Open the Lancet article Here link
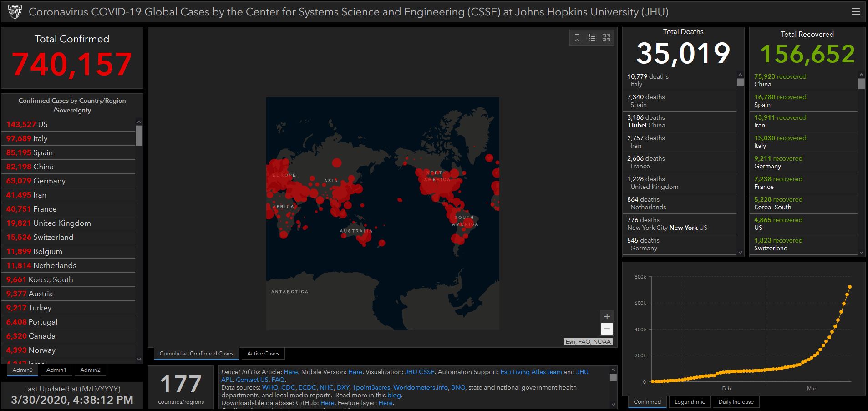 pos(290,372)
